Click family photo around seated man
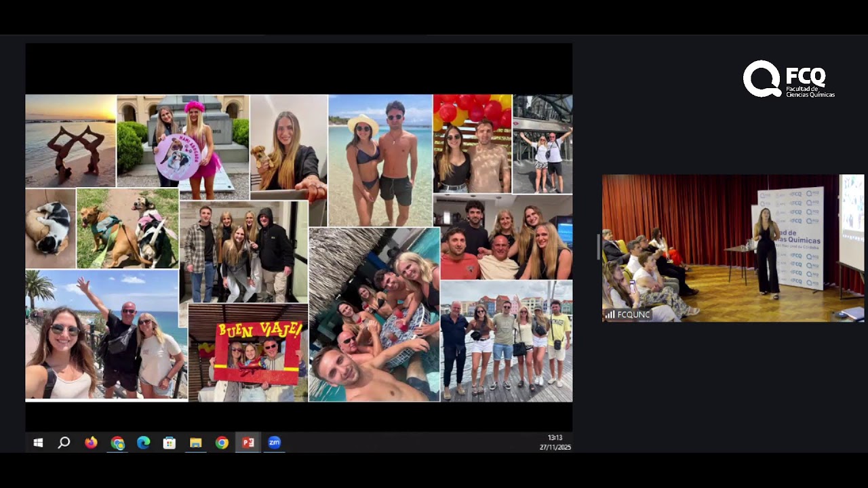 503,237
